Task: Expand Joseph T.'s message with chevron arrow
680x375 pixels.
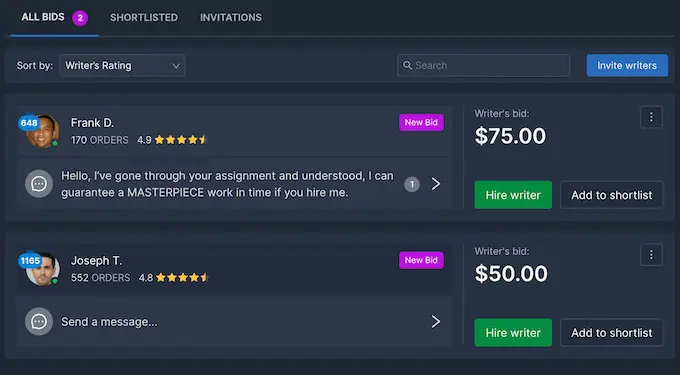Action: tap(436, 322)
